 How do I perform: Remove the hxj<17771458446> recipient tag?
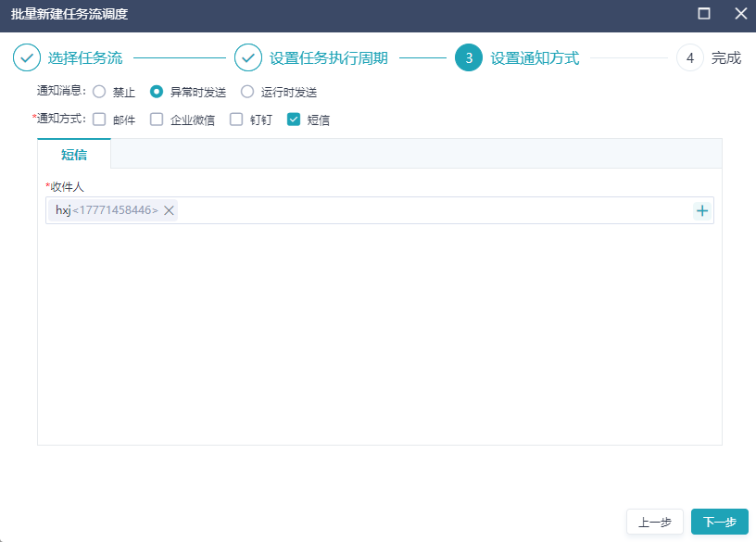[x=167, y=210]
